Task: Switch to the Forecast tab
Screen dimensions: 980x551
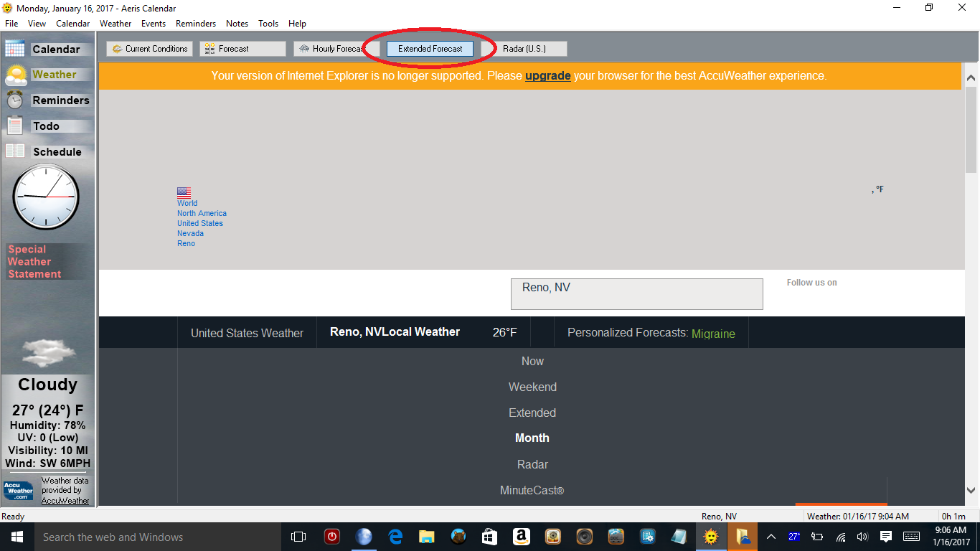Action: (243, 49)
